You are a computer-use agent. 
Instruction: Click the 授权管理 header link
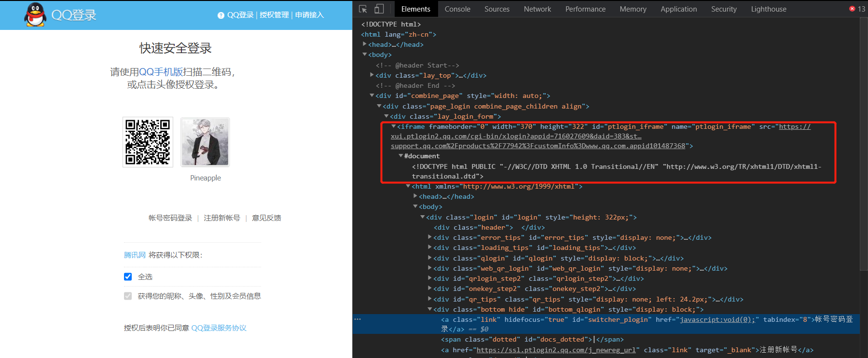pyautogui.click(x=274, y=15)
